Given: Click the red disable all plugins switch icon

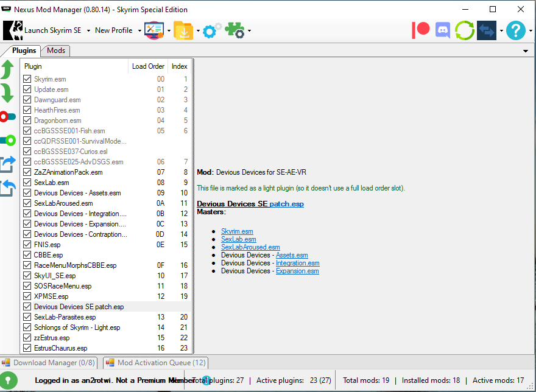Looking at the screenshot, I should pyautogui.click(x=7, y=117).
